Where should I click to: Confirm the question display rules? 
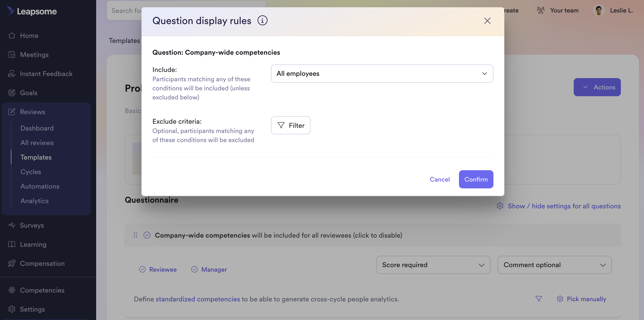tap(476, 179)
